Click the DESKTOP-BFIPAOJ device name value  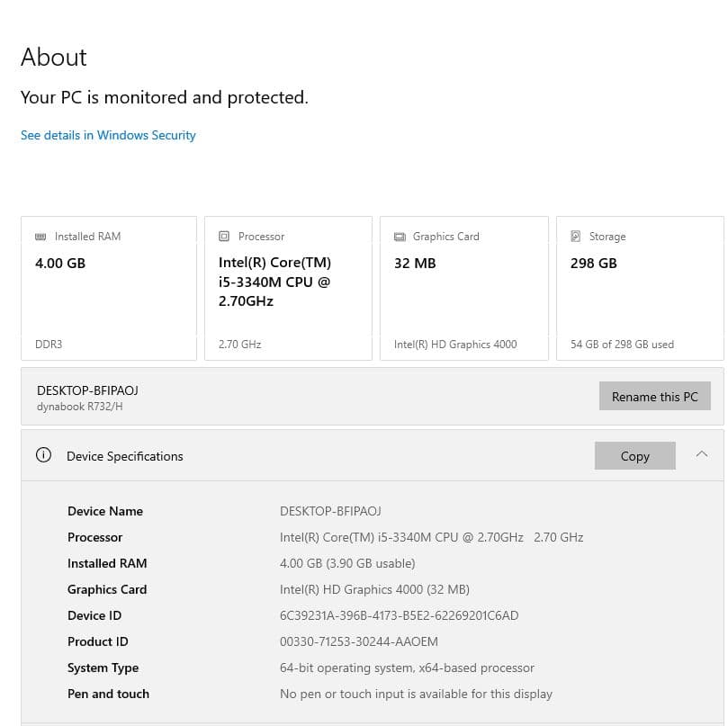point(330,511)
